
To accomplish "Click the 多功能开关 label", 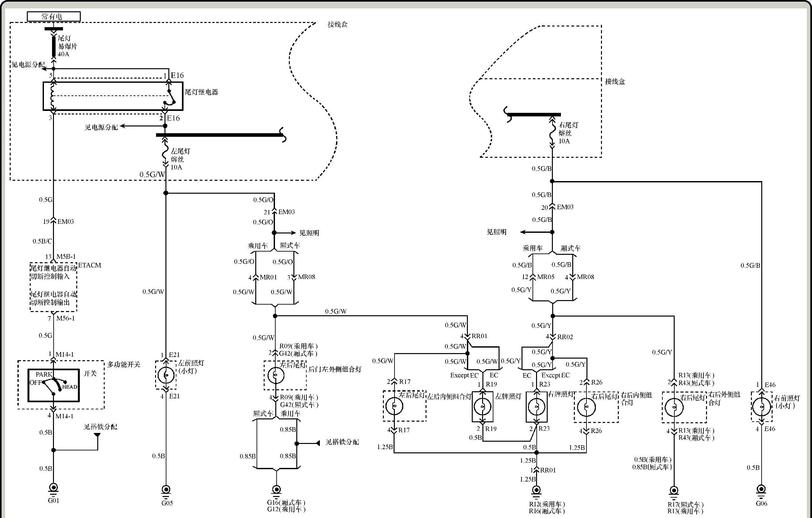I will [x=124, y=364].
